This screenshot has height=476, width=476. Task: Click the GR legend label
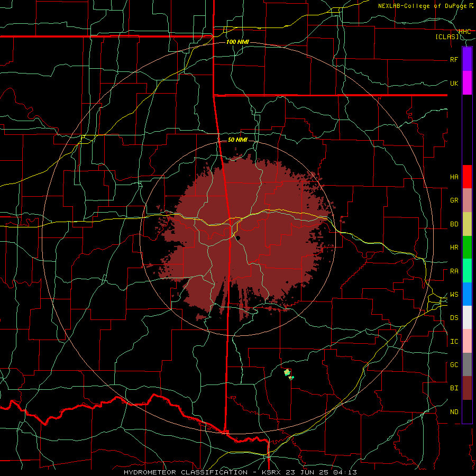tap(454, 200)
